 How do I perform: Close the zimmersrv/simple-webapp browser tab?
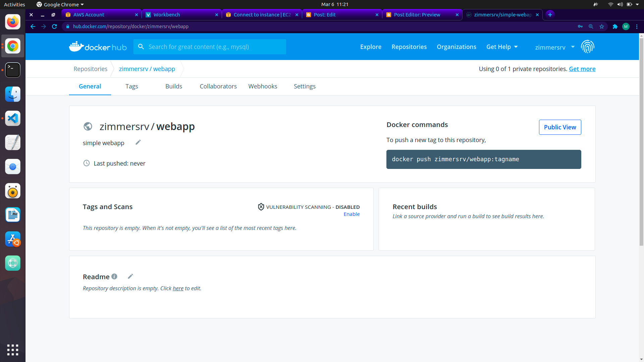[537, 15]
